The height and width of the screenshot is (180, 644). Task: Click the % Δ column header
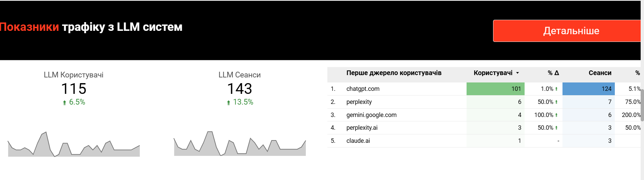(x=553, y=73)
